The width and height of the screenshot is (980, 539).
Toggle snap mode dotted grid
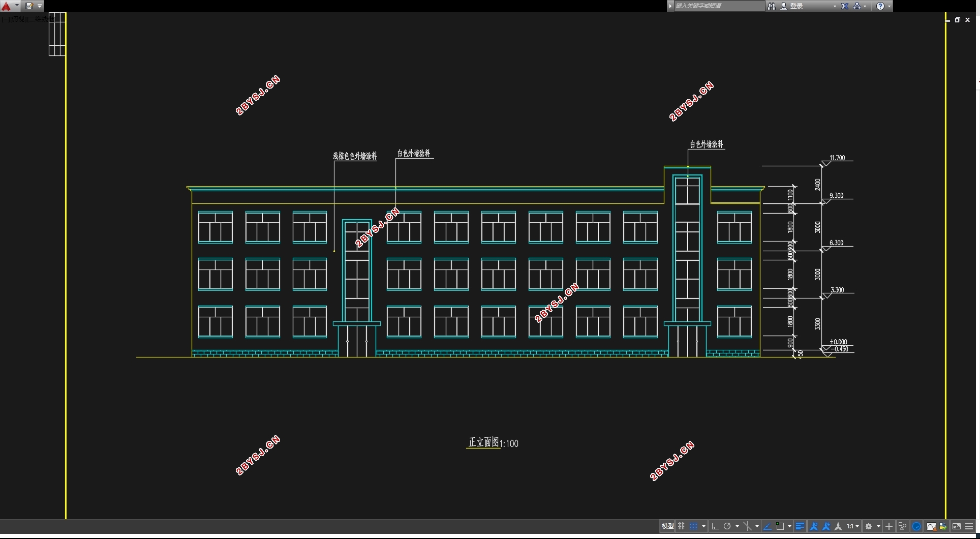click(693, 526)
